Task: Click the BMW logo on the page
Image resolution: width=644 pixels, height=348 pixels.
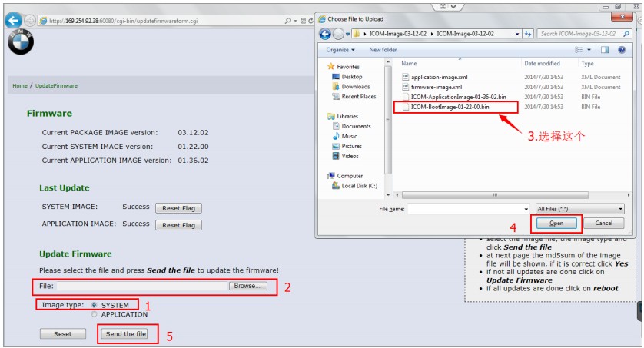Action: [x=21, y=41]
